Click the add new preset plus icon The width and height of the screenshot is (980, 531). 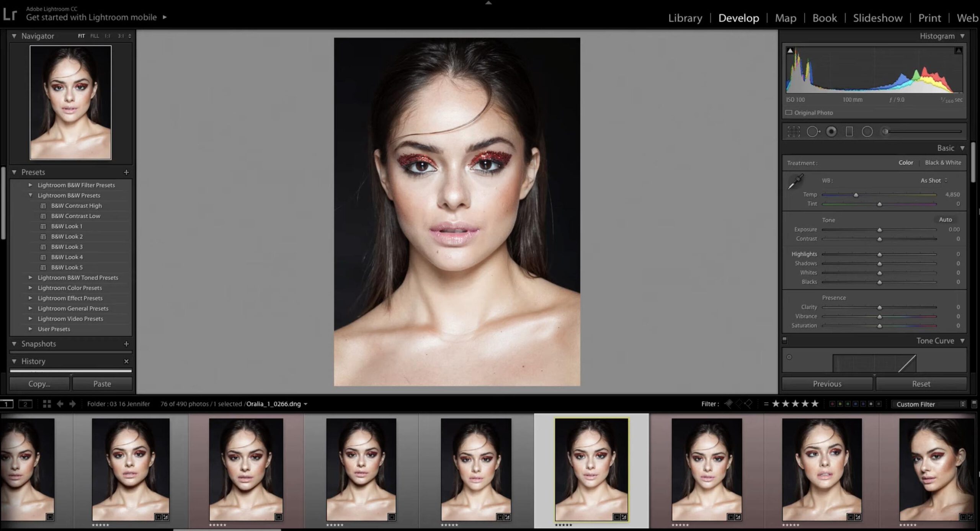click(x=126, y=172)
